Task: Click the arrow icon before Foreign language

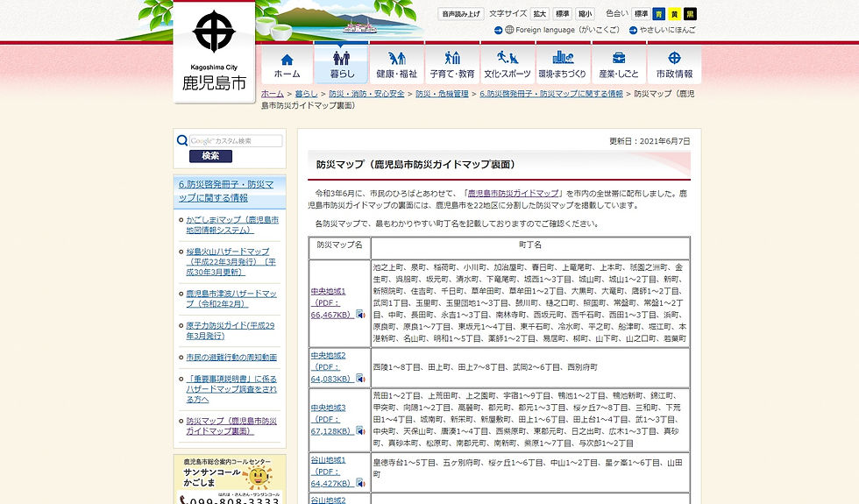Action: coord(498,30)
